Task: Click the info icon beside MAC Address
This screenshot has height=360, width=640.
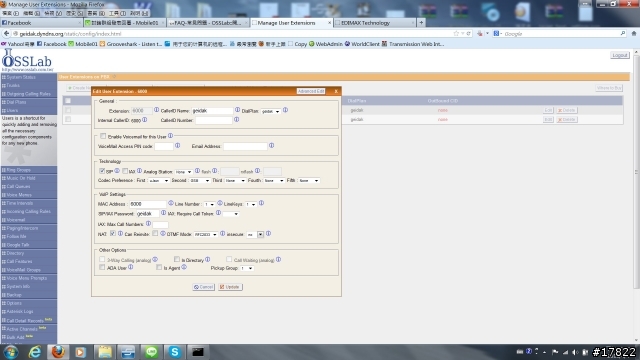Action: [171, 203]
